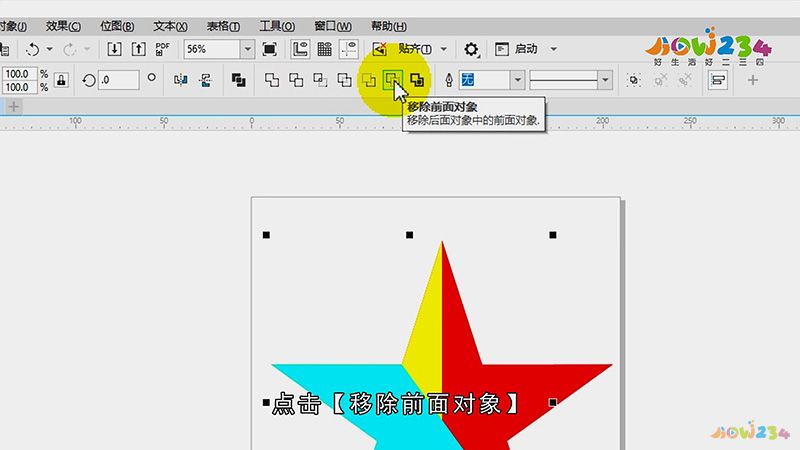Mirror the selection horizontally
This screenshot has width=800, height=450.
tap(181, 80)
